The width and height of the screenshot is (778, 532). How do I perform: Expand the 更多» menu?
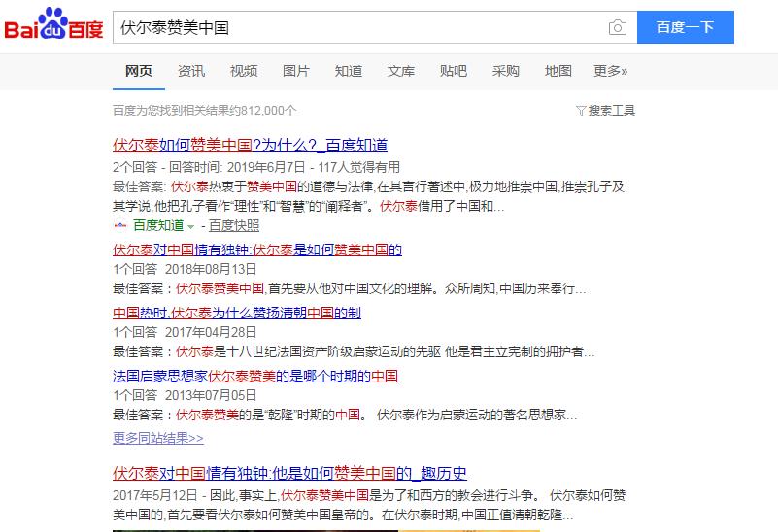[610, 71]
